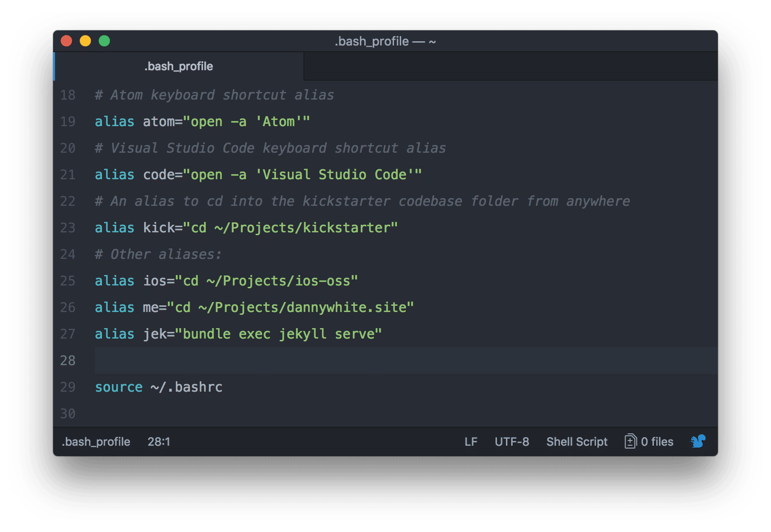Change LF line ending setting
This screenshot has height=532, width=771.
click(x=471, y=442)
